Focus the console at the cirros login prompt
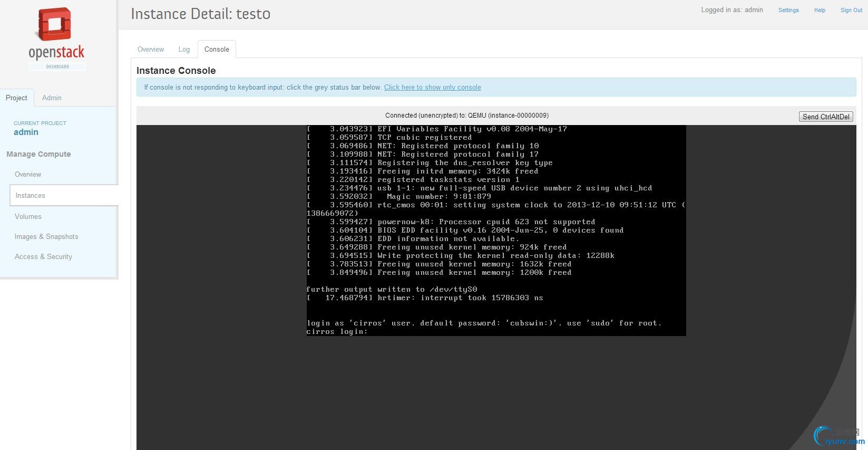Viewport: 868px width, 450px height. point(337,331)
